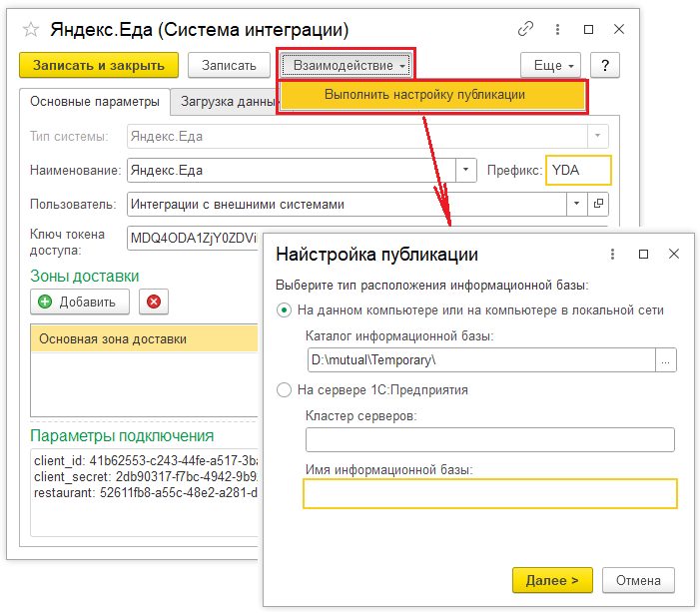
Task: Delete delivery zone with red cross icon
Action: click(x=154, y=302)
